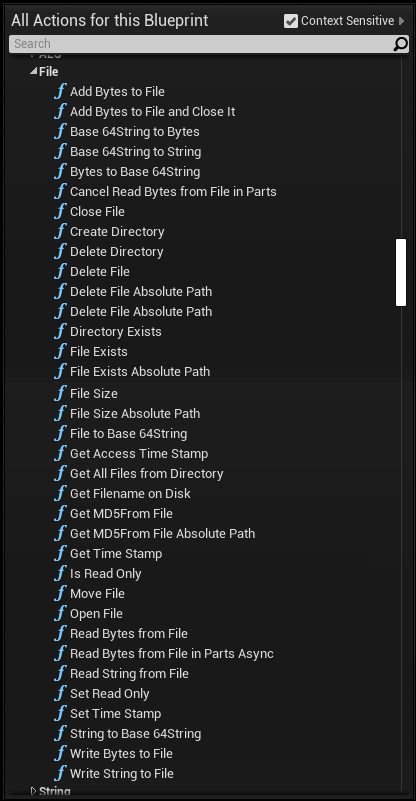The height and width of the screenshot is (801, 416).
Task: Select Get All Files from Directory
Action: click(147, 474)
